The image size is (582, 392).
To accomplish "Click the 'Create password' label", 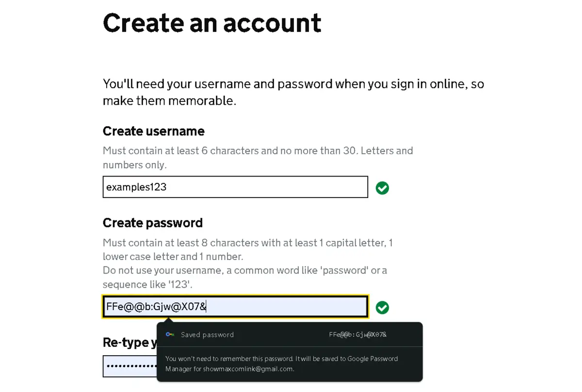I will [153, 223].
